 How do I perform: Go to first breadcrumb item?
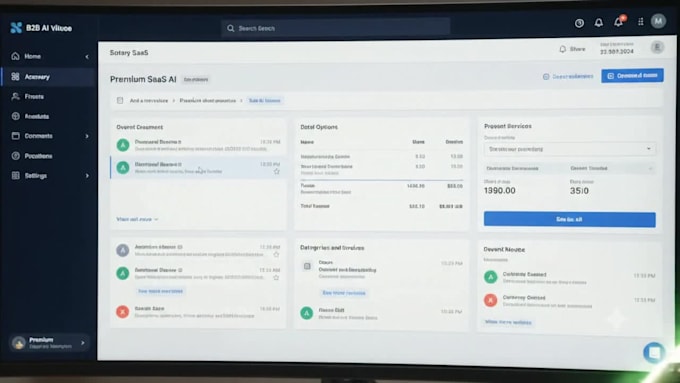pos(149,101)
